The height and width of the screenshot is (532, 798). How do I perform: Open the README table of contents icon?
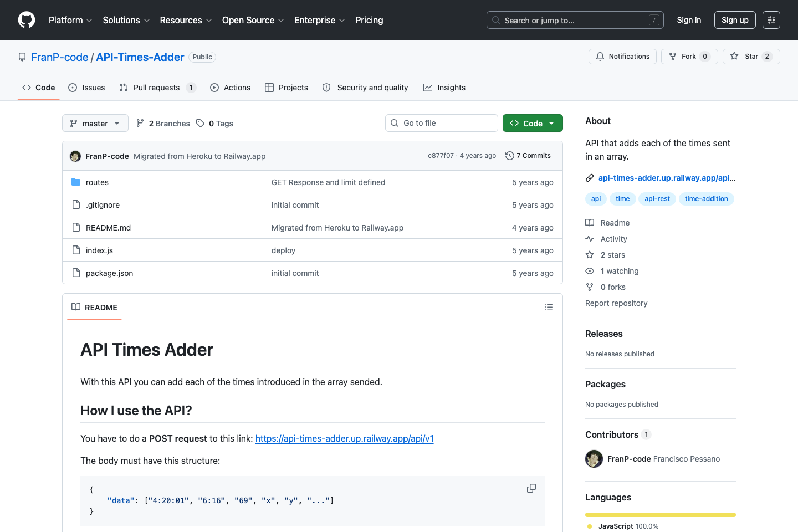549,307
